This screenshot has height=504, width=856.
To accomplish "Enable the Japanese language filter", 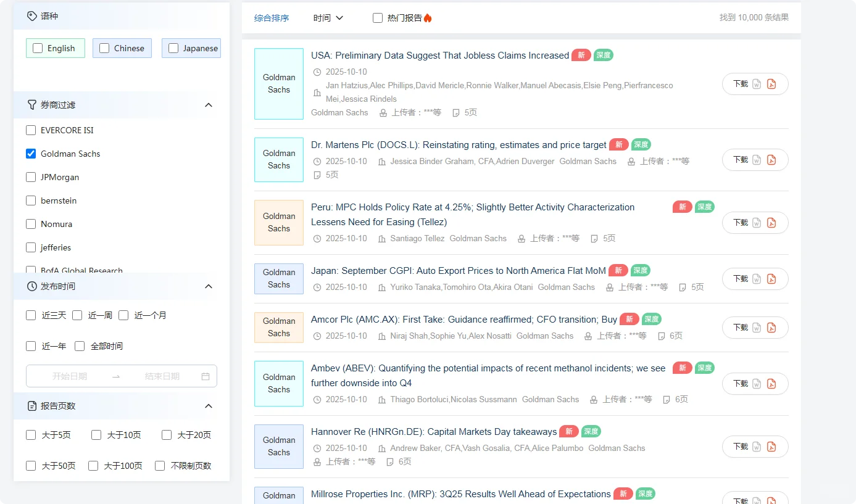I will 173,48.
